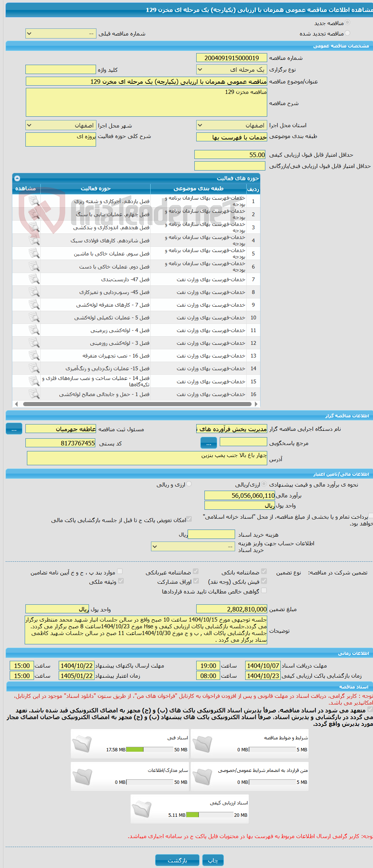
Task: Collapse حوزه های فعالیت panel icon
Action: coord(17,178)
